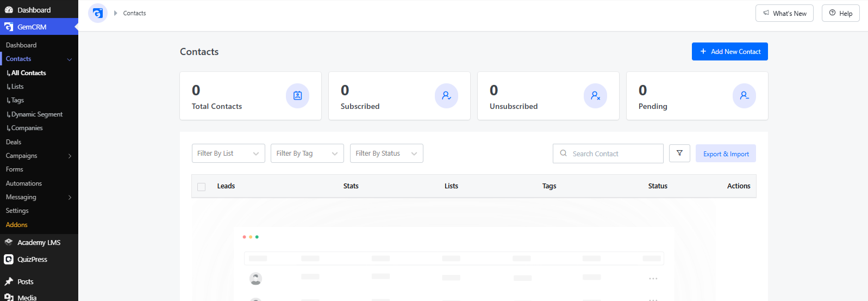Click the Unsubscribed label
The width and height of the screenshot is (868, 301).
(x=514, y=106)
